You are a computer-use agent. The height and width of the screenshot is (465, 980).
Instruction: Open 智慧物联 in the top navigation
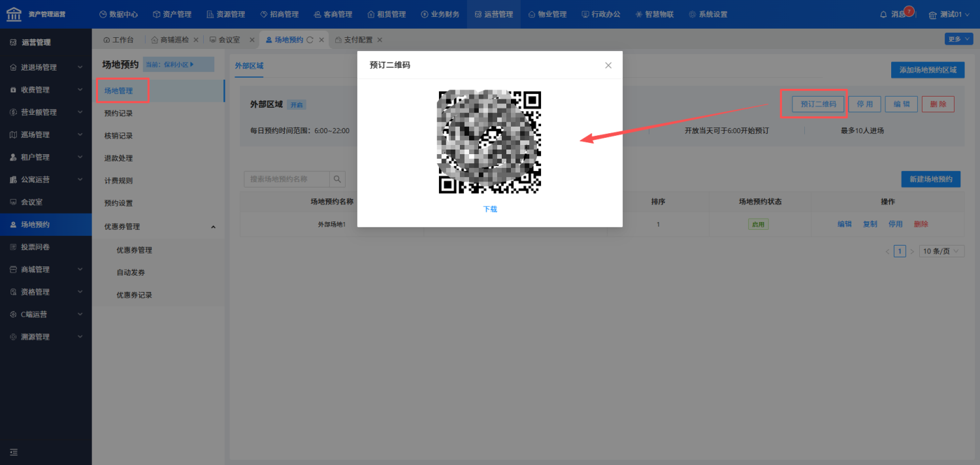(655, 14)
